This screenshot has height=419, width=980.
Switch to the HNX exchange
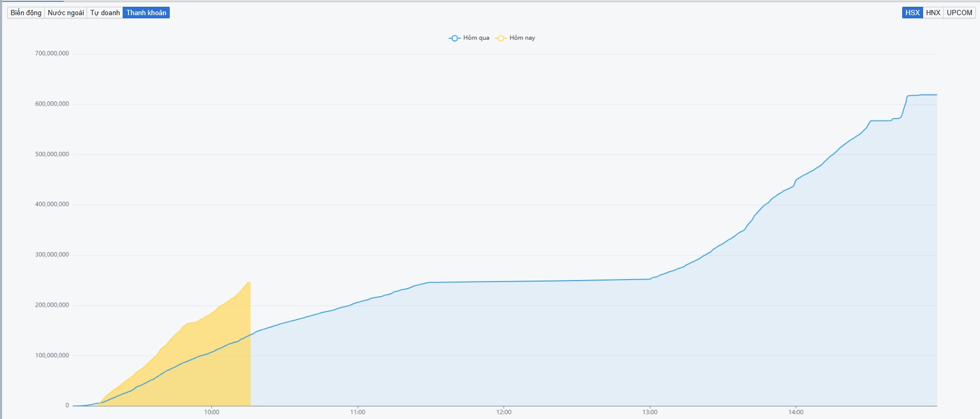[x=933, y=13]
